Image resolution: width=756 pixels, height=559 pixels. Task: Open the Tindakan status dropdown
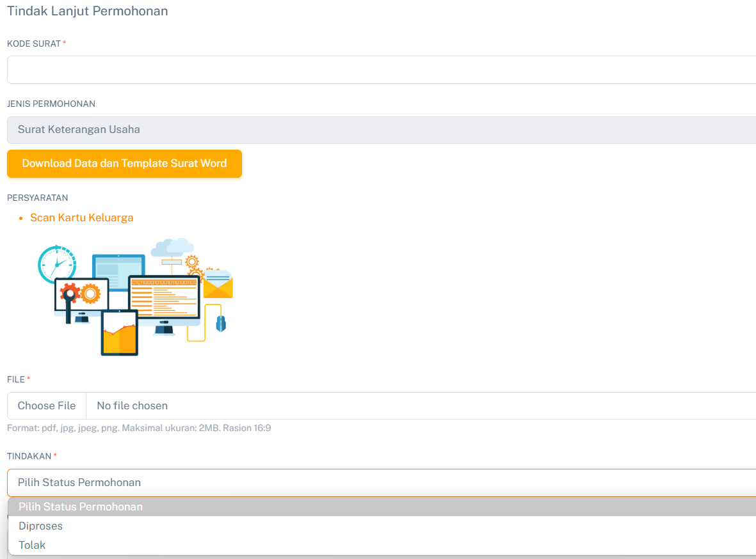click(382, 482)
